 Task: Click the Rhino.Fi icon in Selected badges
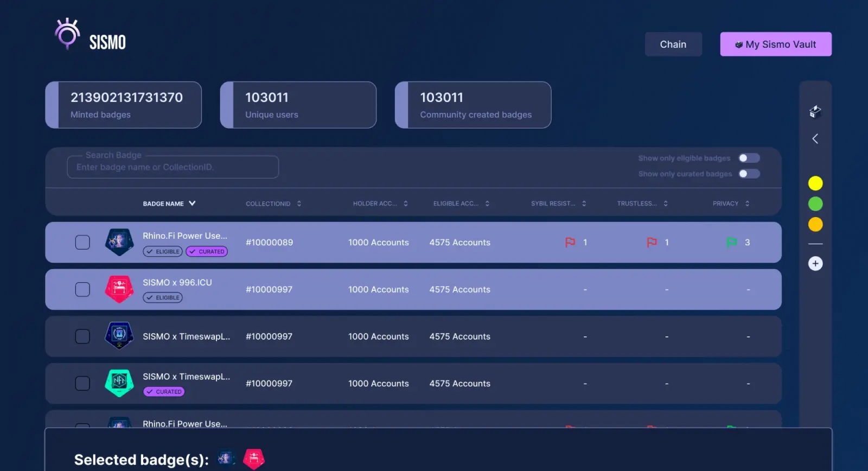(x=226, y=459)
